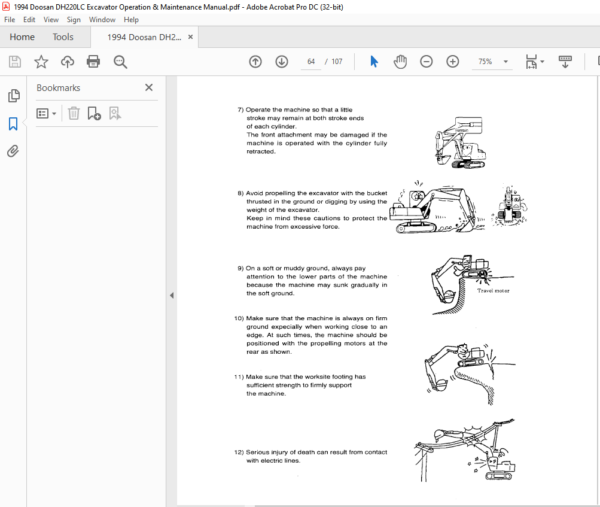
Task: Click the total pages '107' label
Action: (x=337, y=62)
